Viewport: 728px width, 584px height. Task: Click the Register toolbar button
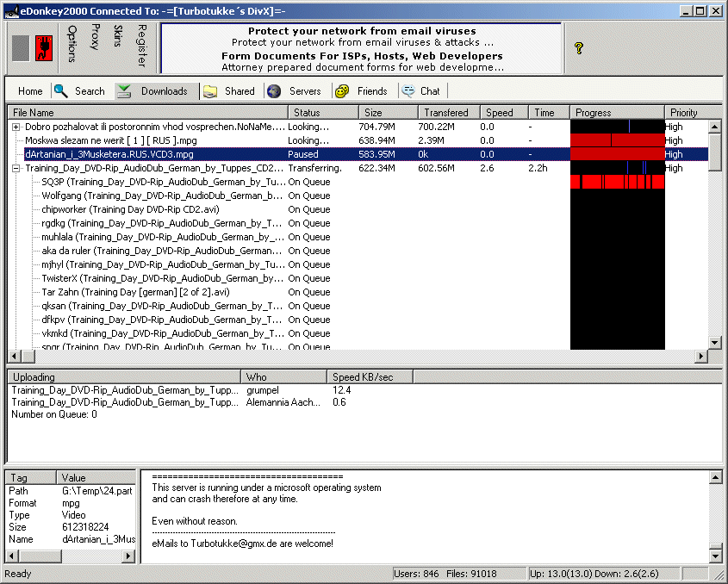pos(142,46)
